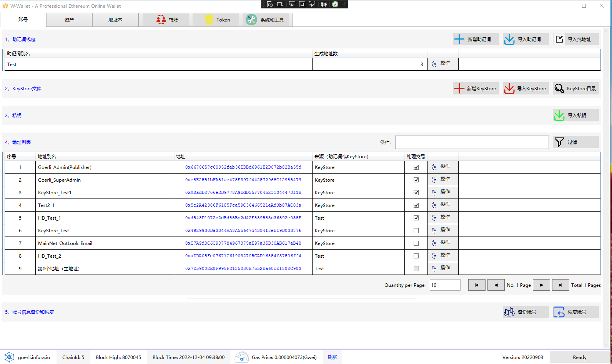Open the Token tab
The height and width of the screenshot is (364, 612).
click(x=216, y=20)
